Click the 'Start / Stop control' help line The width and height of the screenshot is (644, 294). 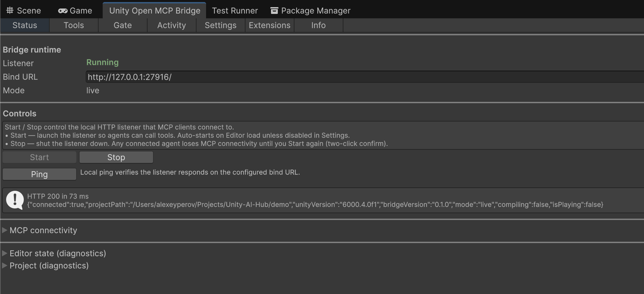click(x=119, y=127)
